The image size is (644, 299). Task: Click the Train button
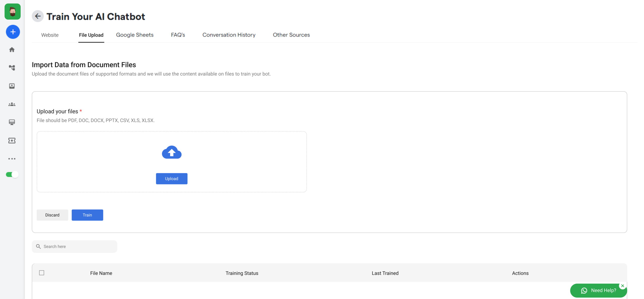(x=87, y=215)
